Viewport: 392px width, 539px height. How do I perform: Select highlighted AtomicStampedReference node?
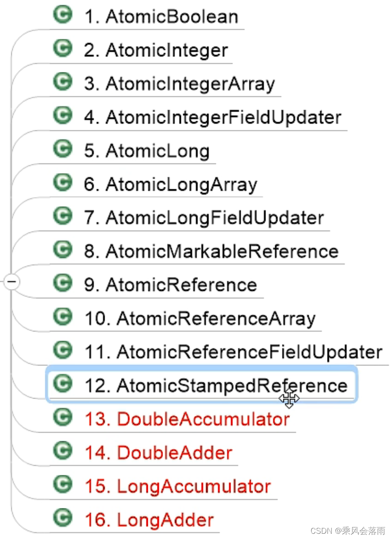tap(202, 384)
